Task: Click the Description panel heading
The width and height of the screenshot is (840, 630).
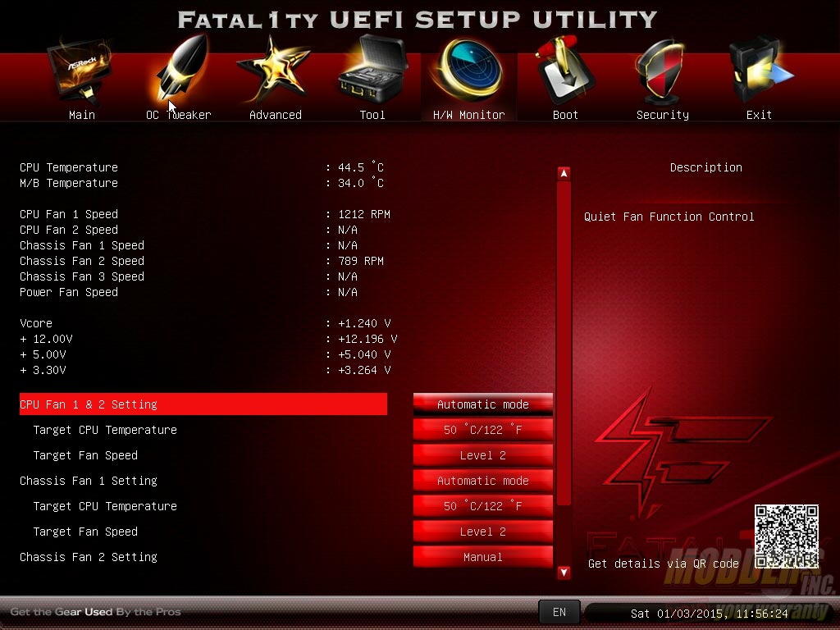Action: click(706, 167)
